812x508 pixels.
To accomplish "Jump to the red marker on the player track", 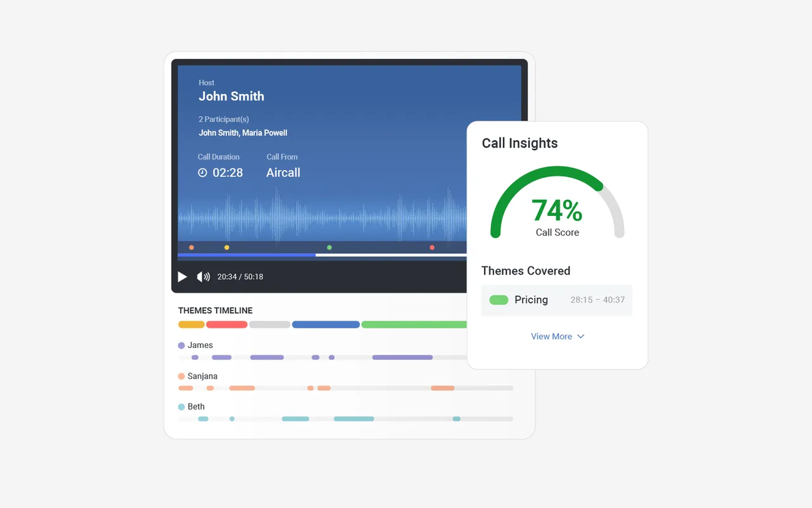I will pyautogui.click(x=432, y=247).
